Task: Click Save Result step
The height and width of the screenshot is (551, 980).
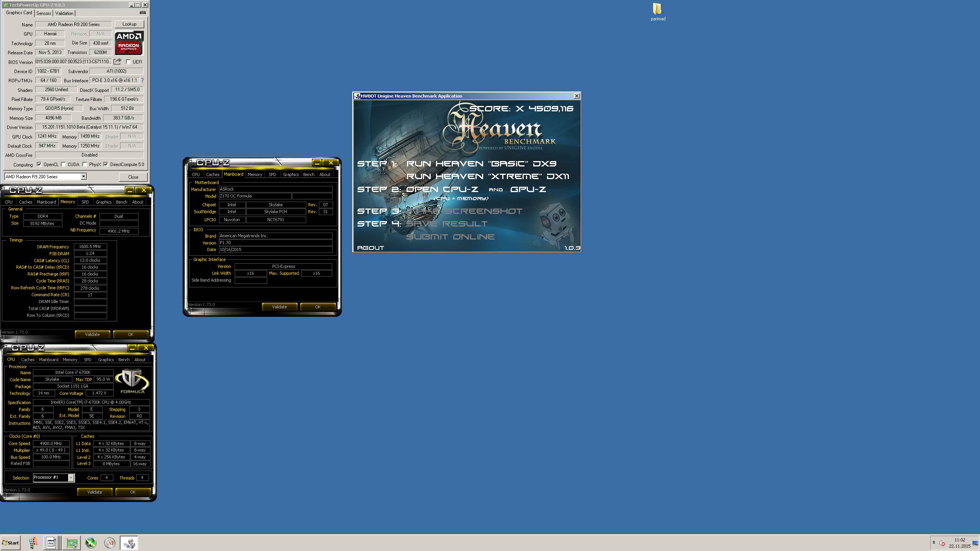Action: pos(447,224)
